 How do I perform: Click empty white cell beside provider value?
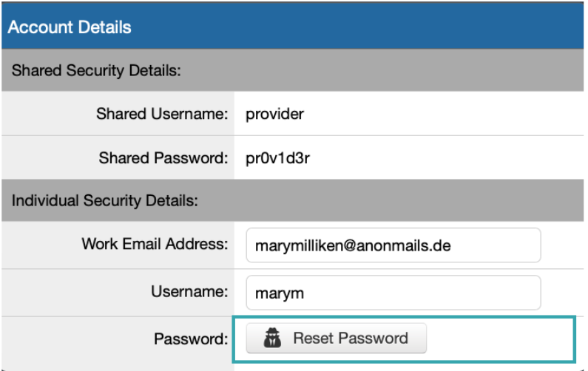[442, 114]
